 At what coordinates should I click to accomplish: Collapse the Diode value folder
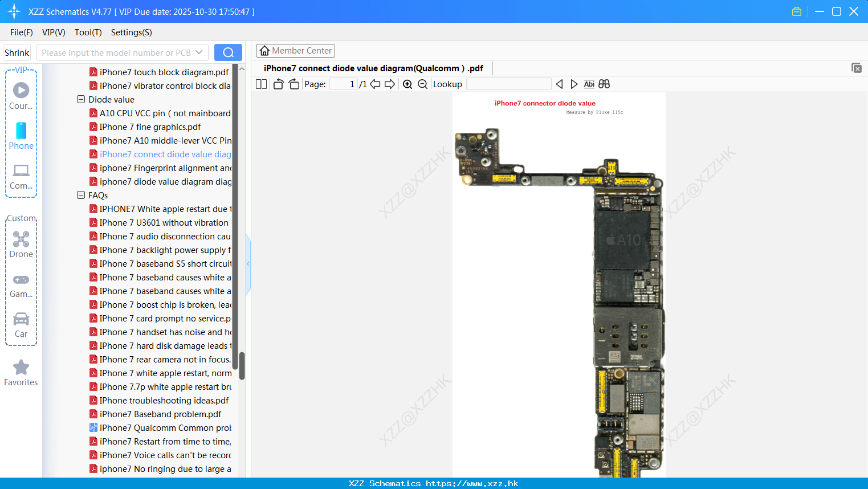[81, 99]
